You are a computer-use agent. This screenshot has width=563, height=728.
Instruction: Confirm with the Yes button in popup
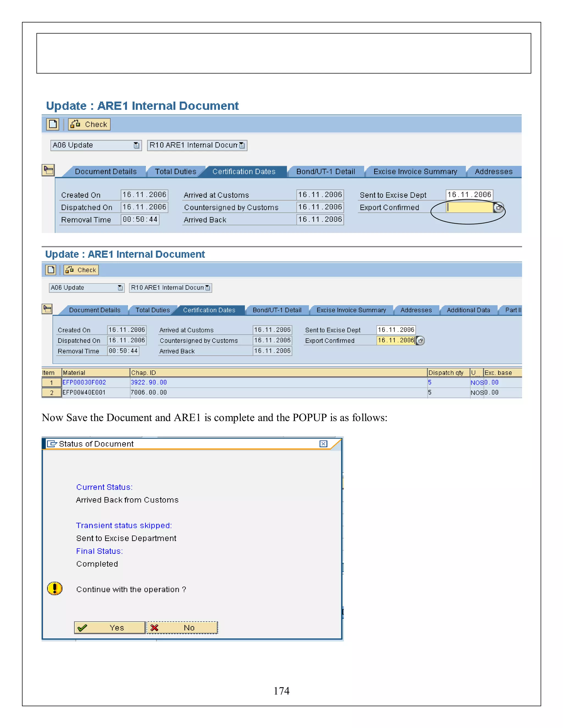(x=110, y=628)
